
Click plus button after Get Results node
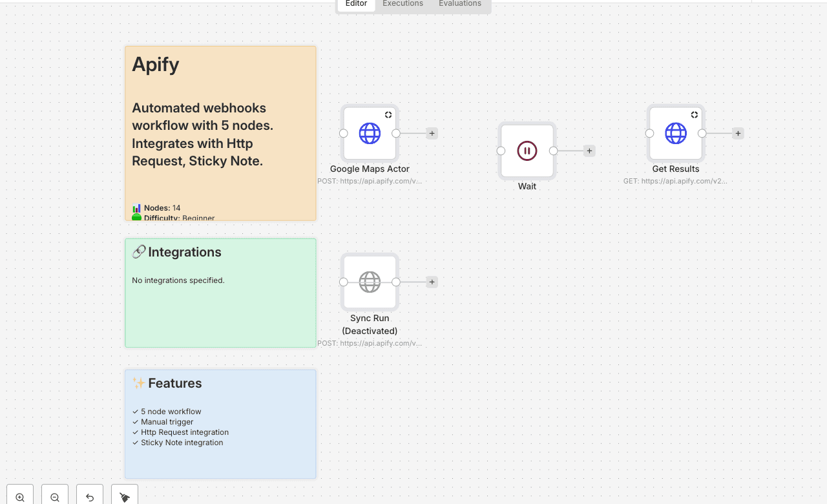click(738, 134)
